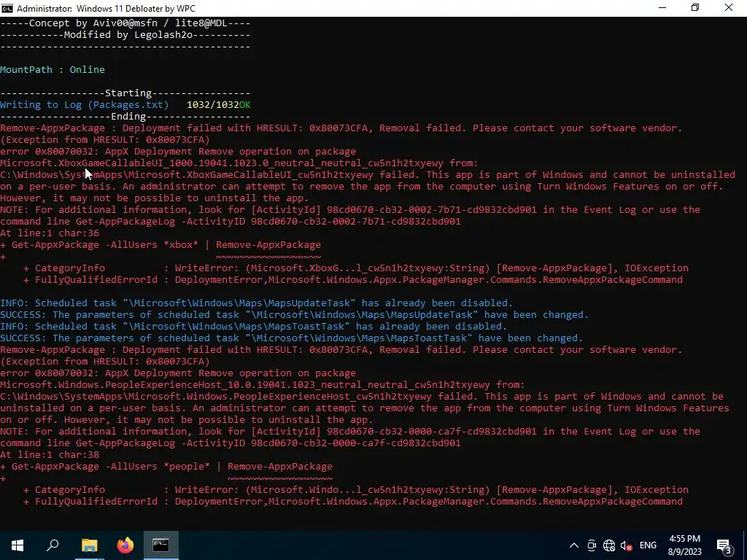This screenshot has height=560, width=747.
Task: Click the muted volume speaker icon
Action: (x=626, y=545)
